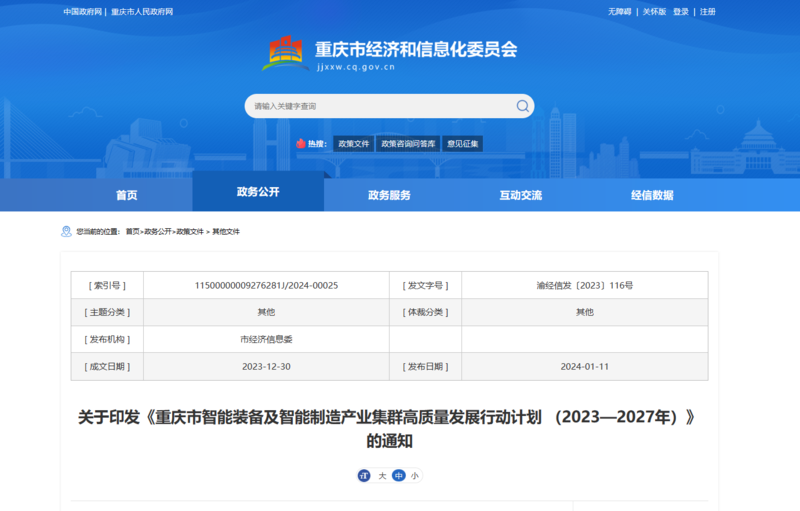Screen dimensions: 800x511
Task: Click the 重庆市经济和信息化委员会 site title
Action: coord(416,49)
